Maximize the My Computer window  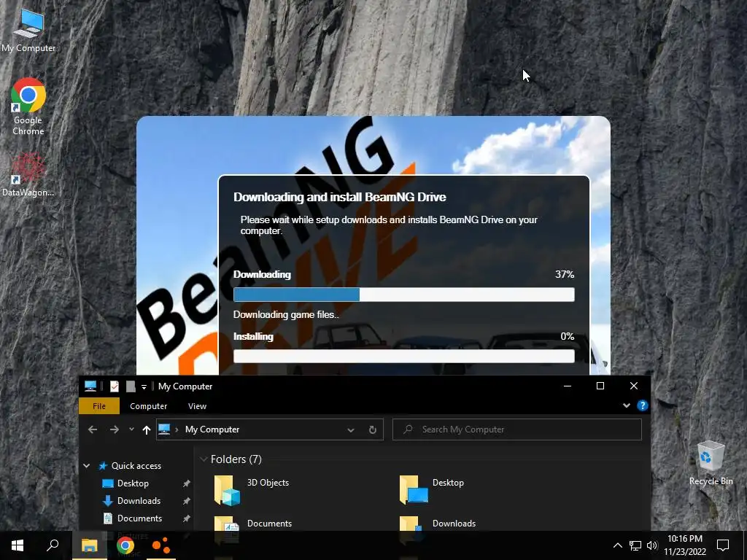pyautogui.click(x=600, y=386)
